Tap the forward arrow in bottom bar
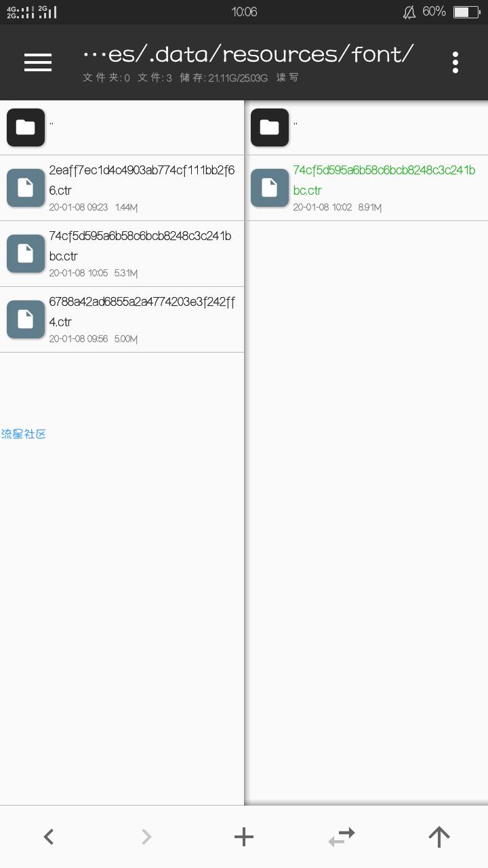Viewport: 488px width, 868px height. (x=146, y=837)
